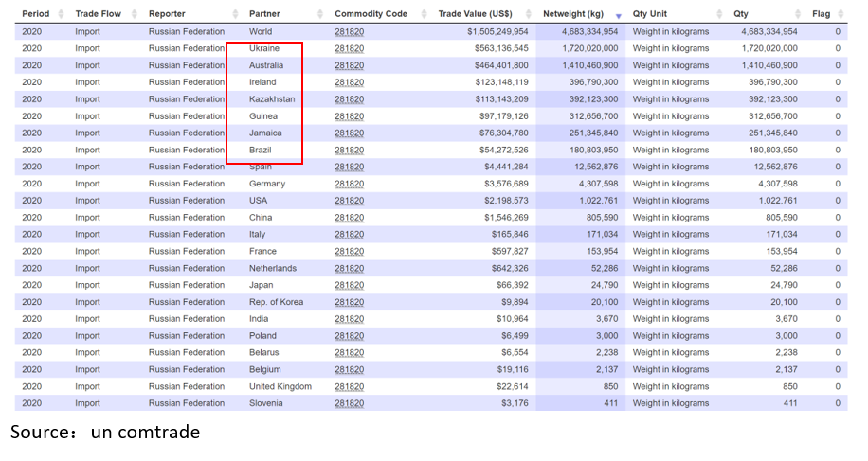
Task: Open commodity code 281820 in China row
Action: [x=350, y=218]
